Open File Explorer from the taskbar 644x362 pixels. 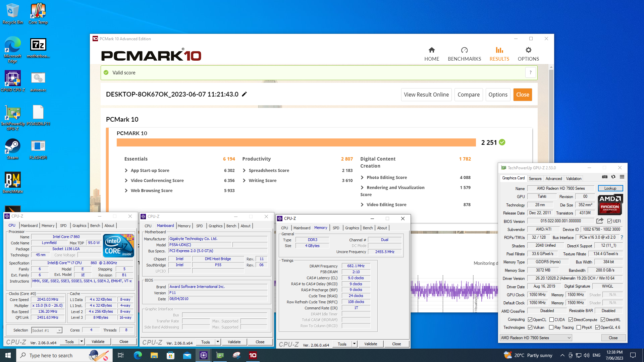click(154, 355)
